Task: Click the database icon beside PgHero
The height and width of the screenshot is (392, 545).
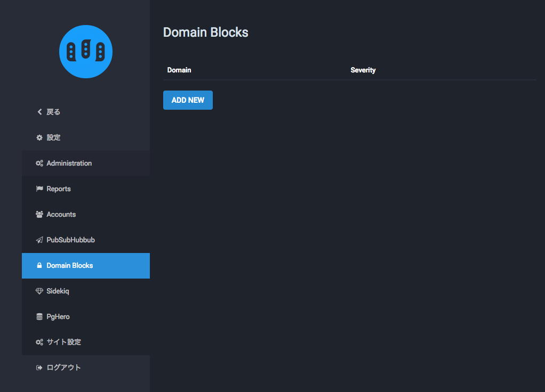Action: click(x=39, y=317)
